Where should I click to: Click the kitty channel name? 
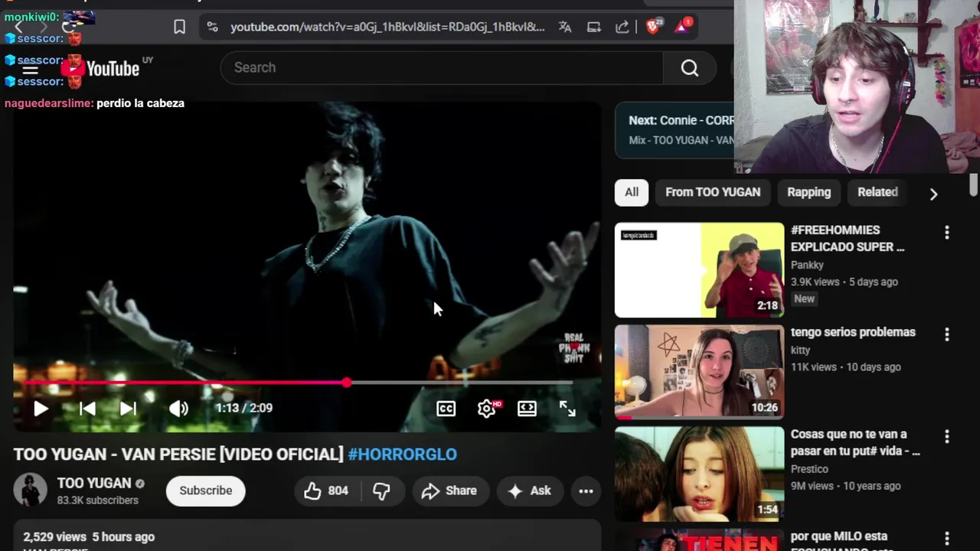[x=800, y=350]
